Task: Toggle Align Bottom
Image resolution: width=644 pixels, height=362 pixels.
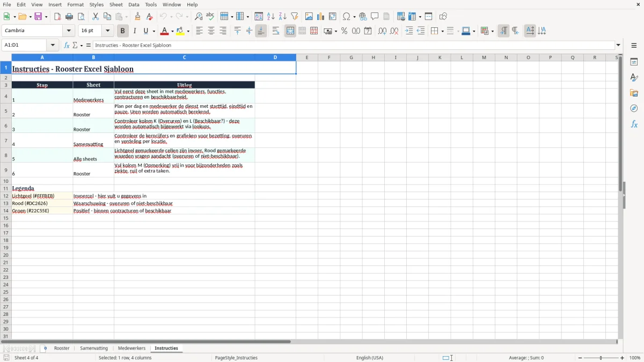Action: pos(261,31)
